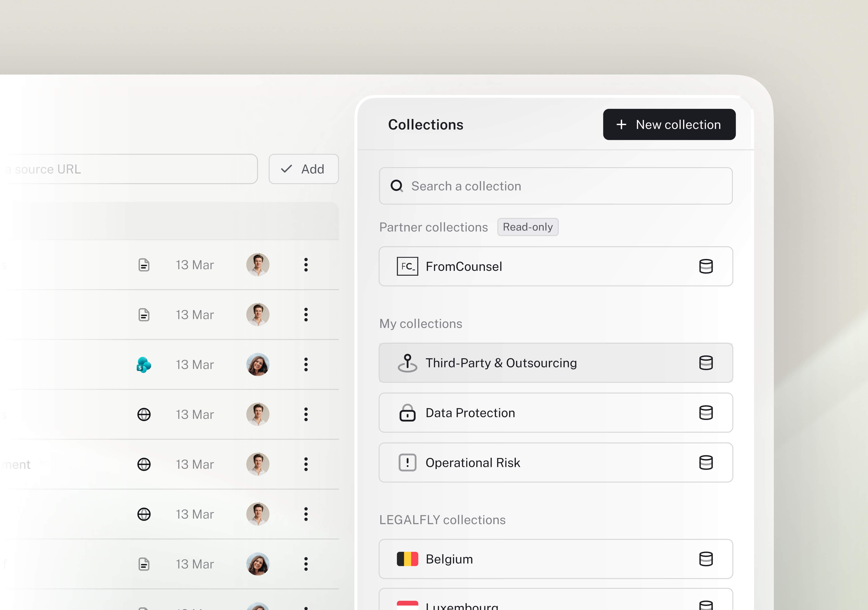Viewport: 868px width, 610px height.
Task: Open three-dot menu on last document row
Action: tap(306, 564)
